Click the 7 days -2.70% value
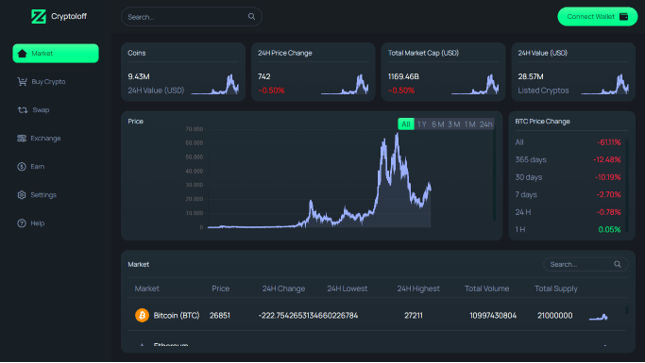The width and height of the screenshot is (645, 363). point(609,194)
